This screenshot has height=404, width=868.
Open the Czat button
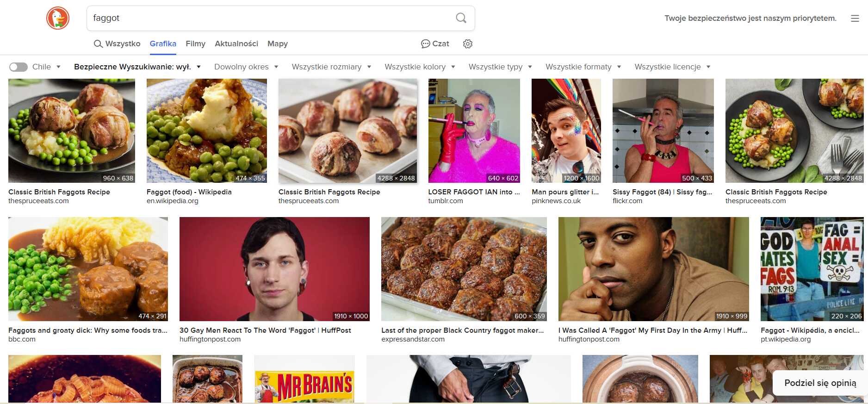[x=435, y=44]
